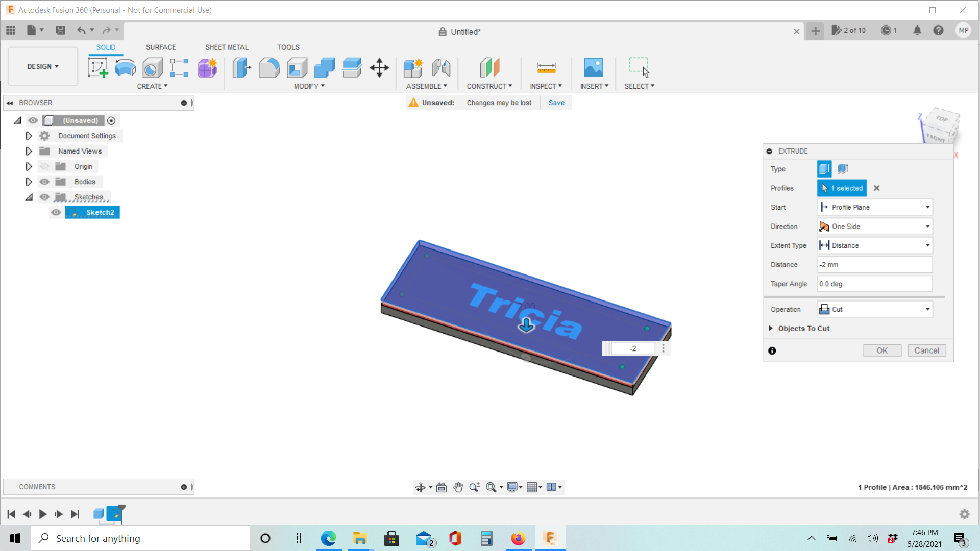Select the Fillet tool icon
This screenshot has width=980, height=551.
coord(269,67)
